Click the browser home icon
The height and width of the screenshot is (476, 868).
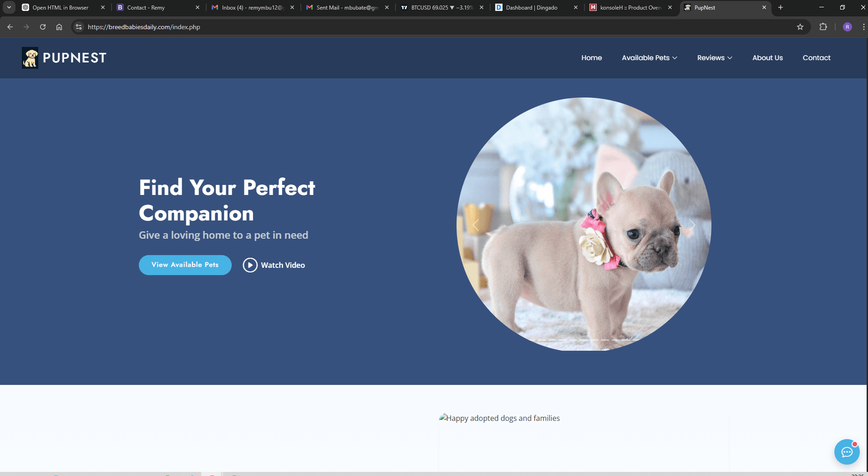pos(59,27)
